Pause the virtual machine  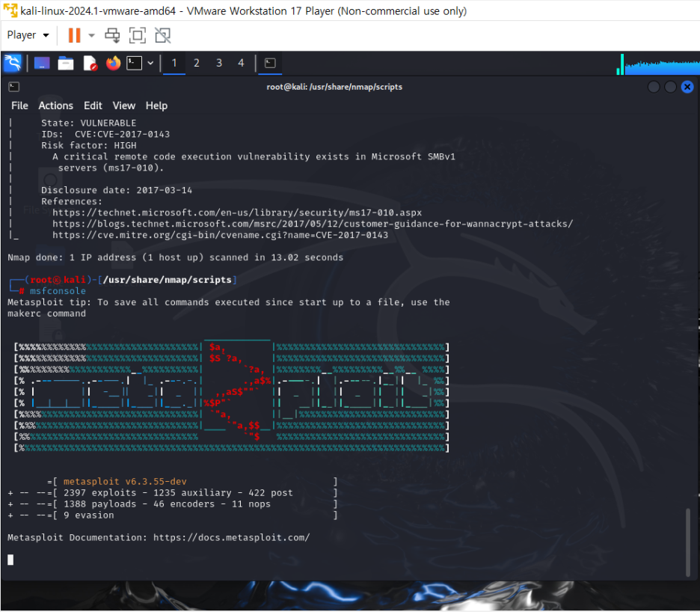[74, 35]
